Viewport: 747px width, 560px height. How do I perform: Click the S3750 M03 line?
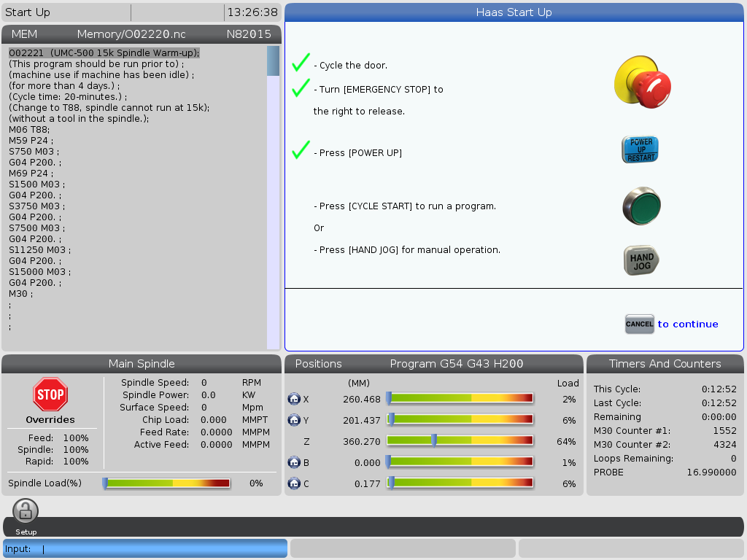tap(36, 206)
